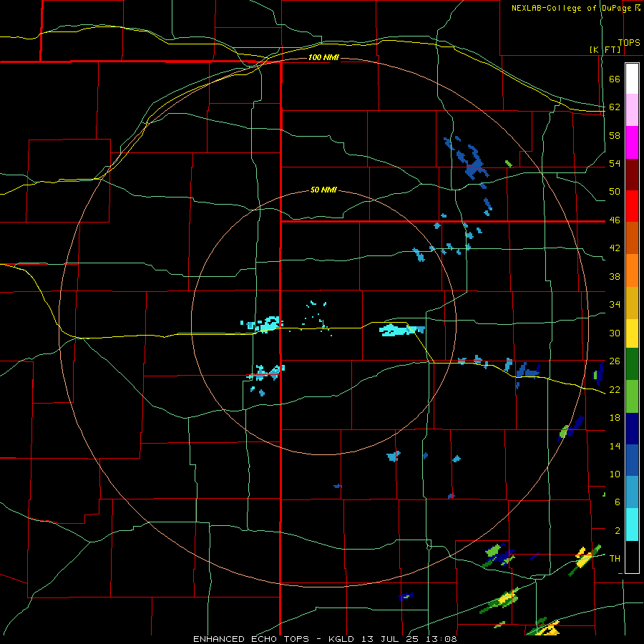The width and height of the screenshot is (644, 644).
Task: Click the 46 legend value
Action: pyautogui.click(x=615, y=220)
